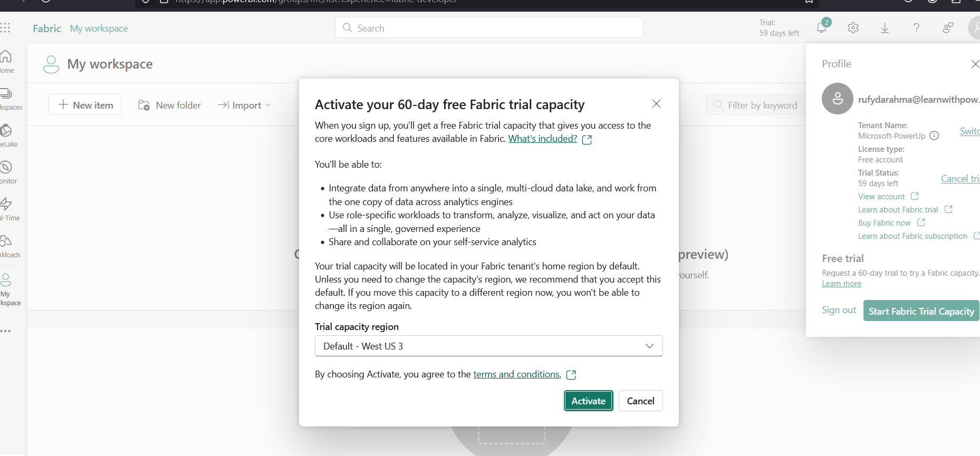The width and height of the screenshot is (980, 456).
Task: Click the Search input field
Action: click(x=489, y=27)
